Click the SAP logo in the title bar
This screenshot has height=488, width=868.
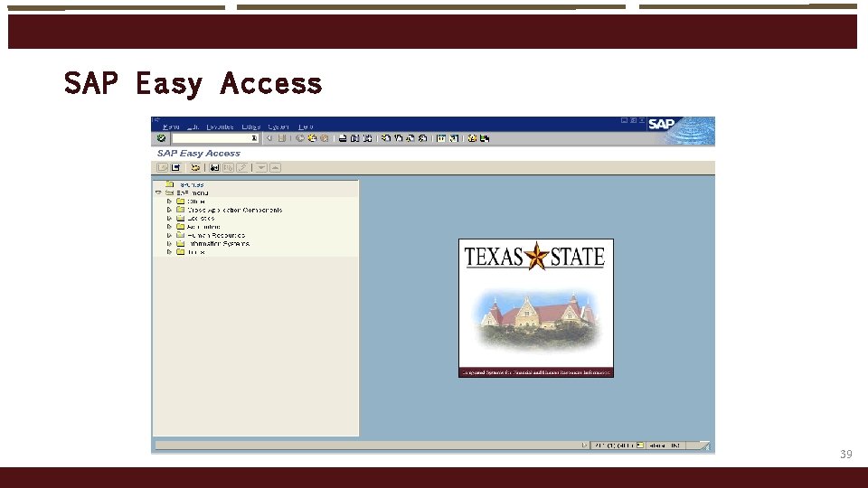[662, 124]
